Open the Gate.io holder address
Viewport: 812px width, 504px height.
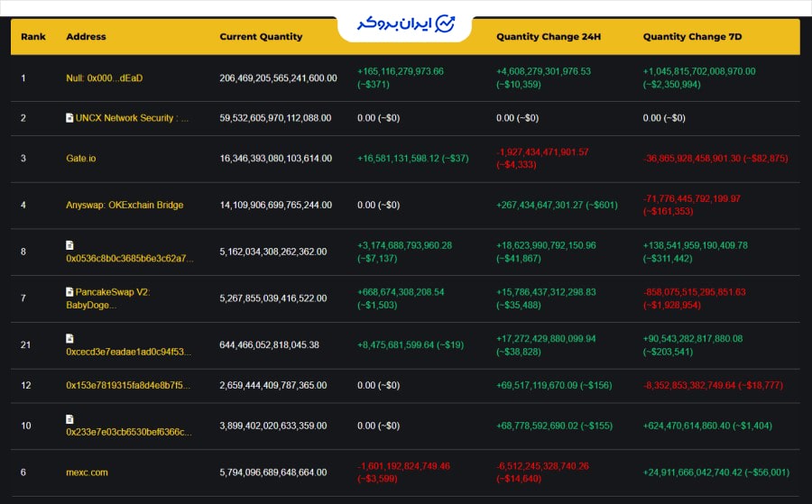(80, 158)
